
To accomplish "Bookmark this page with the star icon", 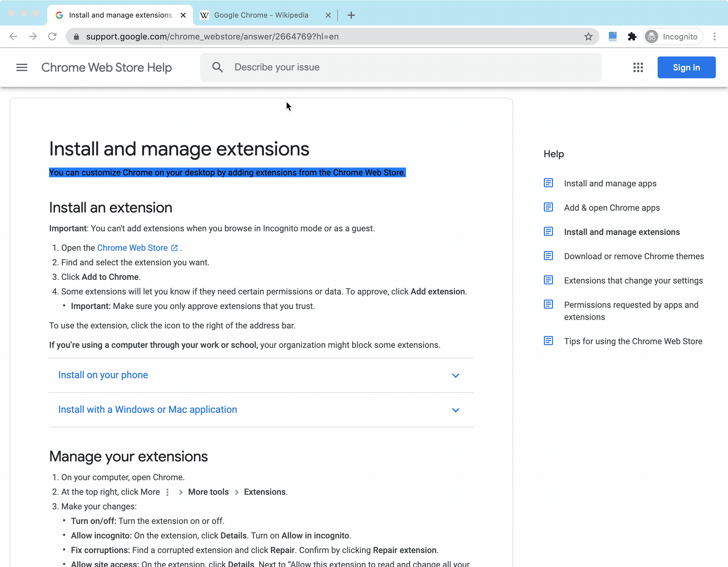I will point(588,36).
